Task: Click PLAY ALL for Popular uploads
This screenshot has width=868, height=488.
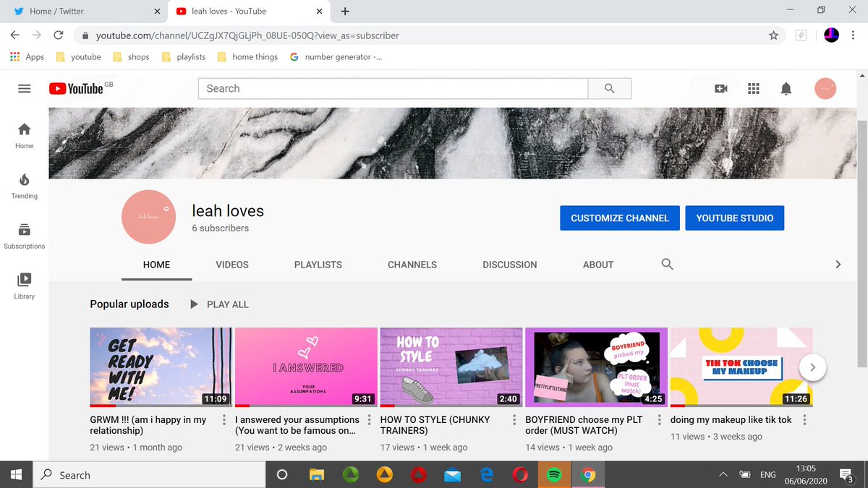Action: [218, 304]
